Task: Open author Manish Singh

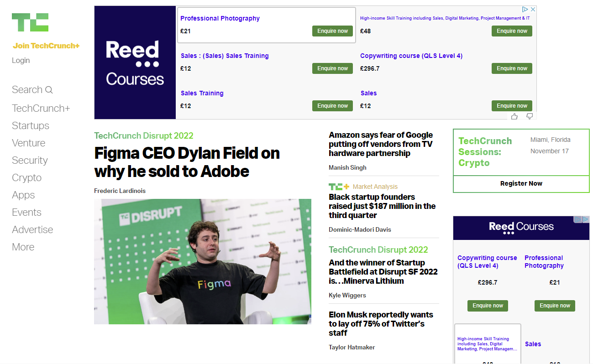Action: pyautogui.click(x=347, y=167)
